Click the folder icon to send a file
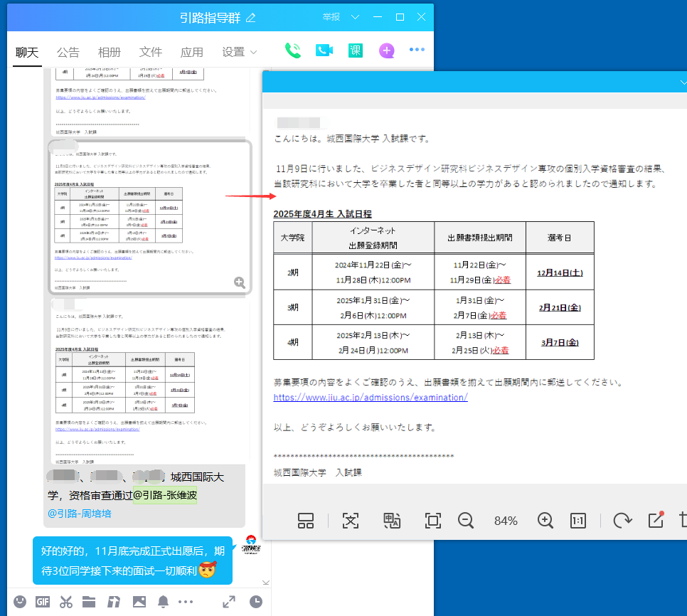Screen dimensions: 687x616 pos(89,602)
